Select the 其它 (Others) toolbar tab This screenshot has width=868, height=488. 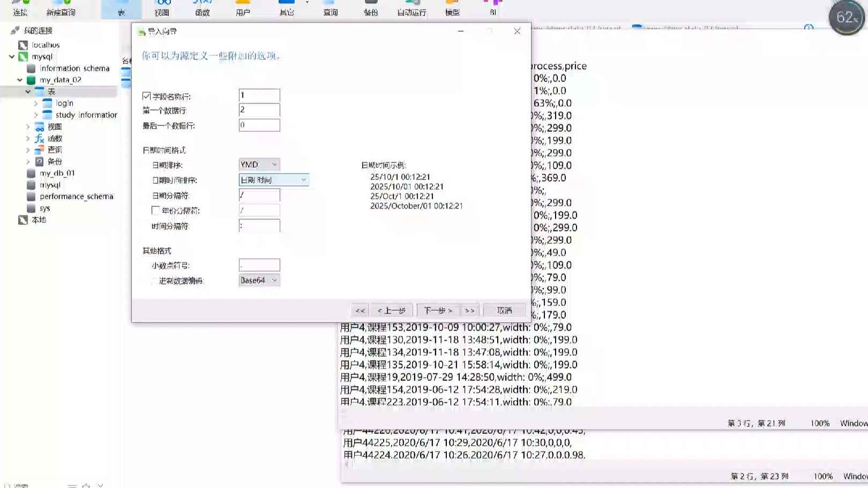click(x=287, y=8)
